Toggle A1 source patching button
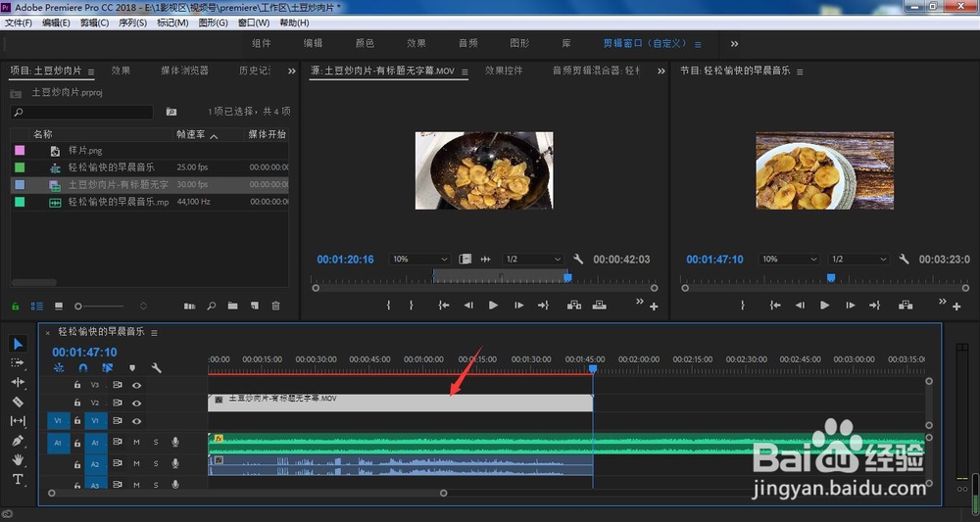Viewport: 980px width, 522px height. 58,443
